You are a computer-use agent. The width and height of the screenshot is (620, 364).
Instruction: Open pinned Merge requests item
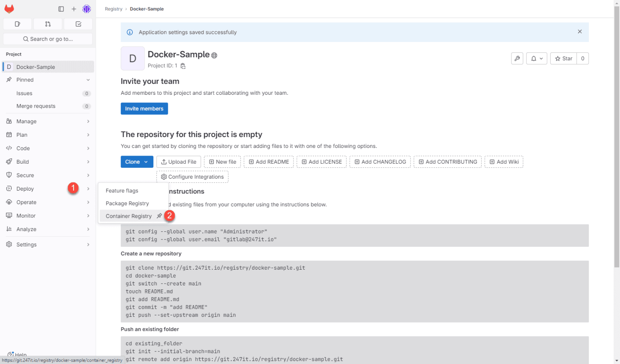pos(48,106)
